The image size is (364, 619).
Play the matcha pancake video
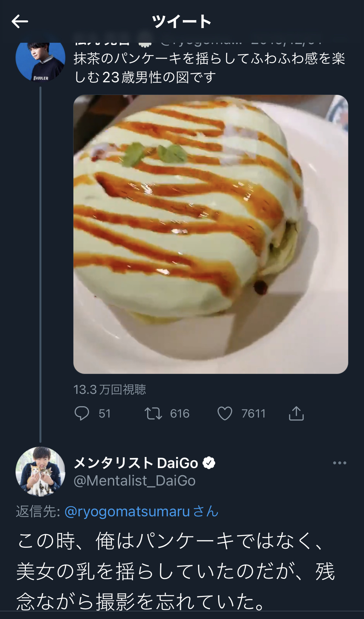point(211,234)
